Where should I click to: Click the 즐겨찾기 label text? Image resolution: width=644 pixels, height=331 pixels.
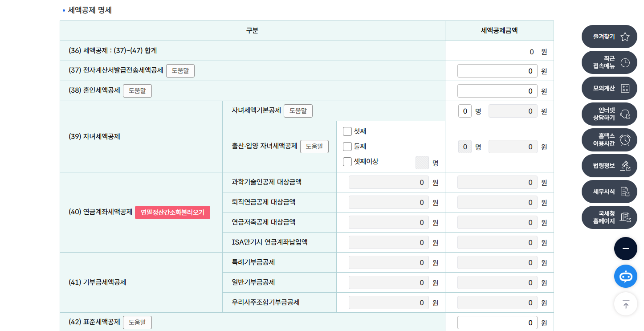coord(603,37)
